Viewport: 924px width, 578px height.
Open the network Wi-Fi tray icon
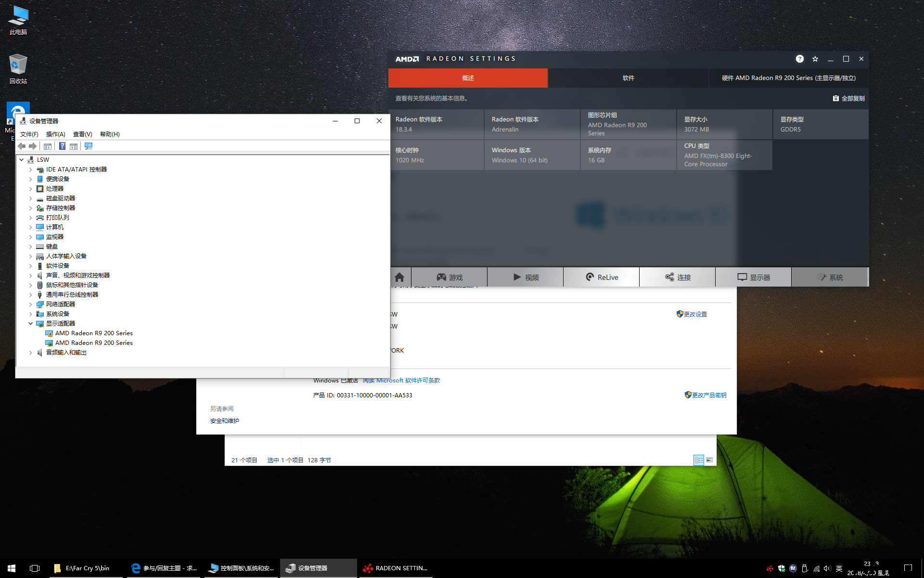coord(817,568)
